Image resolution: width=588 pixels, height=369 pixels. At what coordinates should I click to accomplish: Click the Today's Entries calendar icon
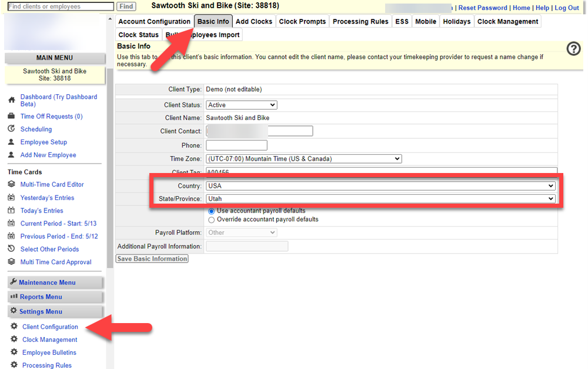click(x=11, y=210)
